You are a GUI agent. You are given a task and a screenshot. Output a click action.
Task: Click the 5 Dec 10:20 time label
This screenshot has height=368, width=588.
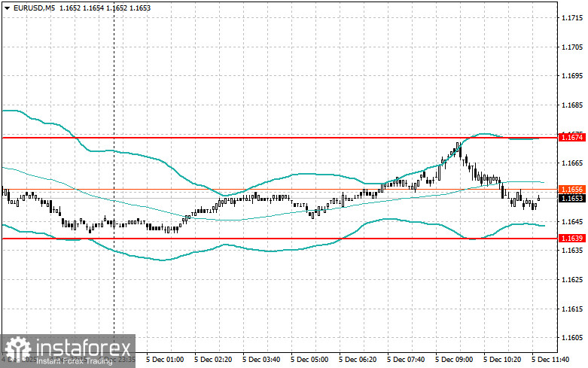pyautogui.click(x=502, y=360)
